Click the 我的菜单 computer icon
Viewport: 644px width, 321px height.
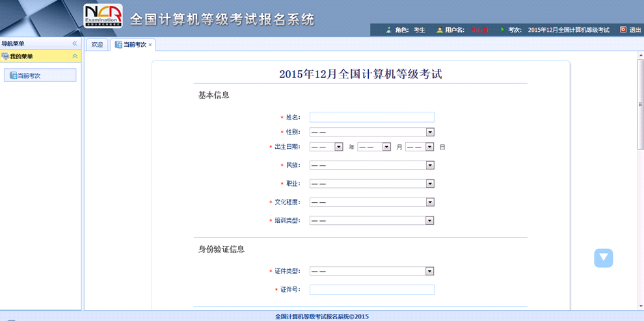[5, 57]
